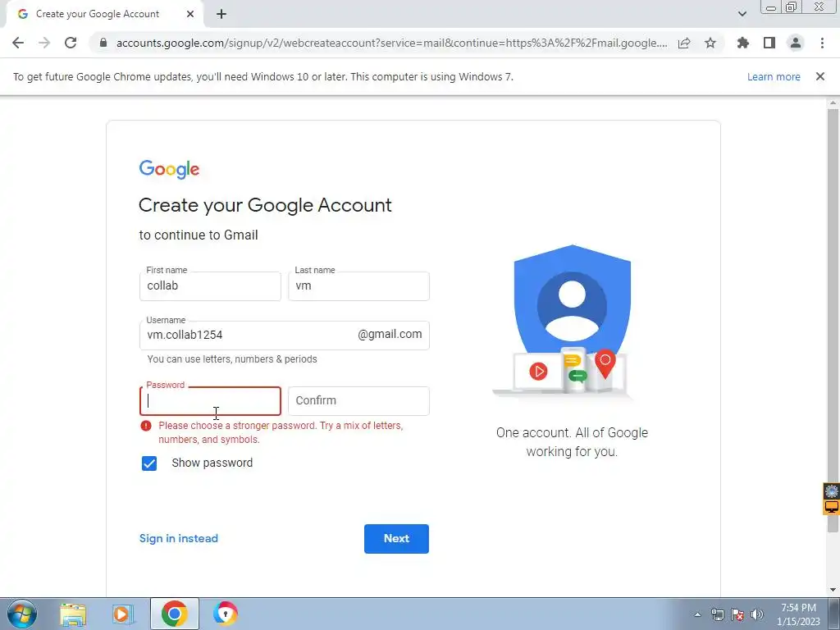Dismiss the Chrome update notification bar

coord(820,76)
